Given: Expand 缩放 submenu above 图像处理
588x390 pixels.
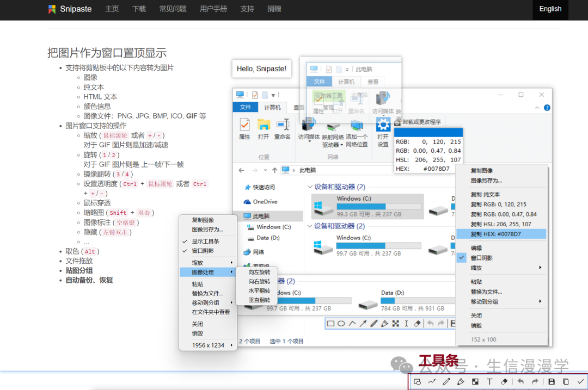Looking at the screenshot, I should coord(208,263).
